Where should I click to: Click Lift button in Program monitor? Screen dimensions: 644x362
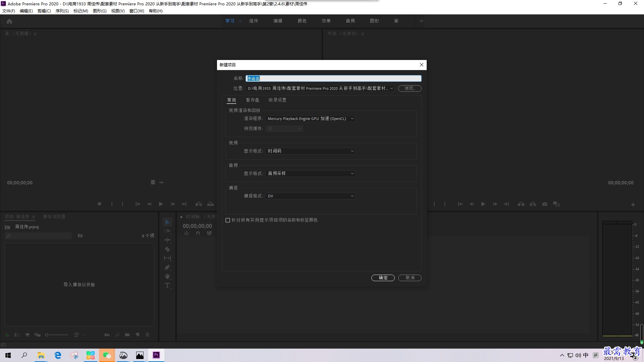click(521, 204)
